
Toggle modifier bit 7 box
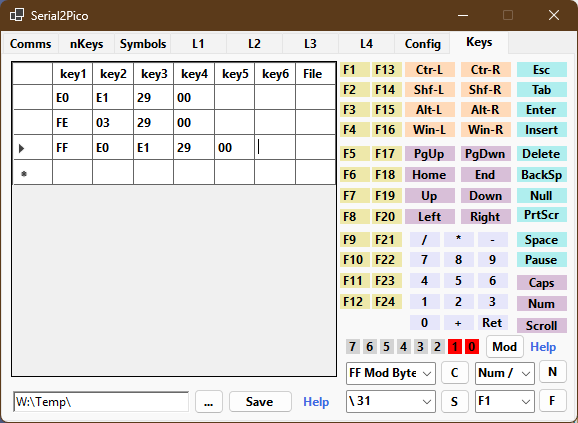[352, 347]
